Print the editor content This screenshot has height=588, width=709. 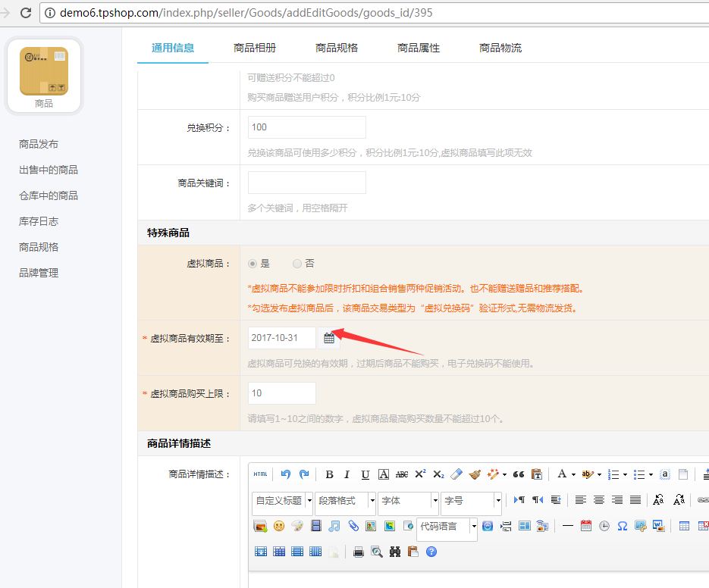tap(359, 552)
